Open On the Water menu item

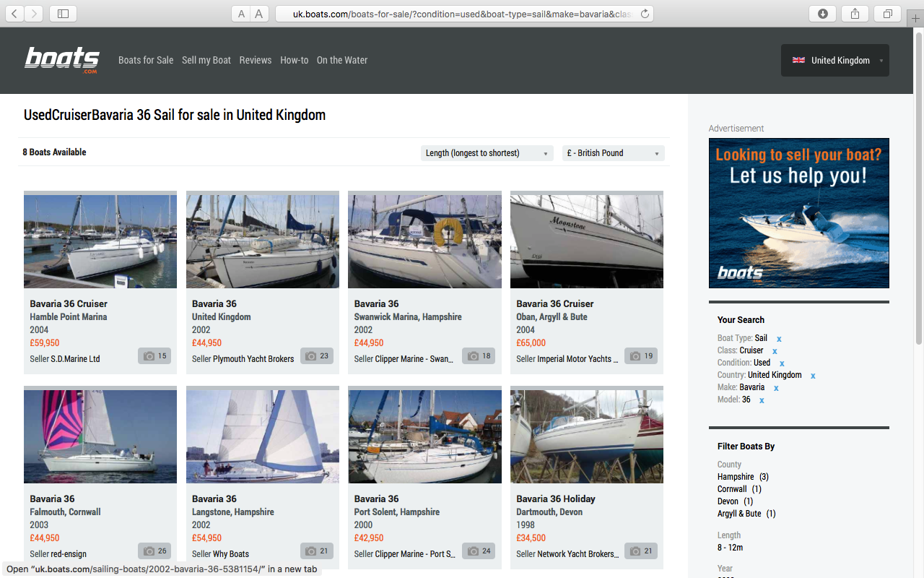coord(342,60)
